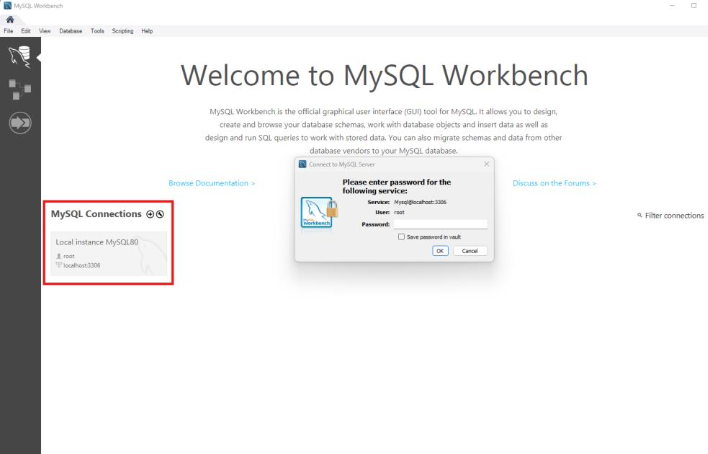The image size is (708, 454).
Task: Follow the Discuss on the Forums link
Action: (x=554, y=183)
